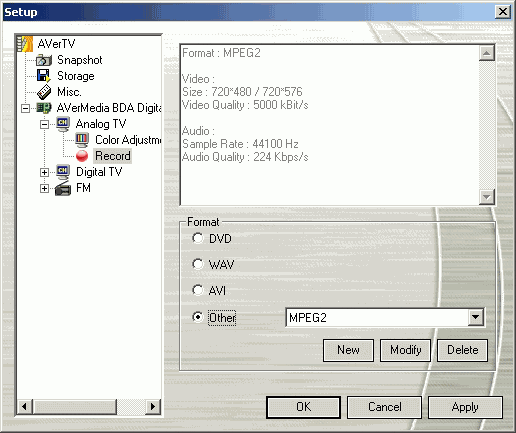Select the Color Adjustment tree label
This screenshot has height=433, width=516.
pos(128,140)
